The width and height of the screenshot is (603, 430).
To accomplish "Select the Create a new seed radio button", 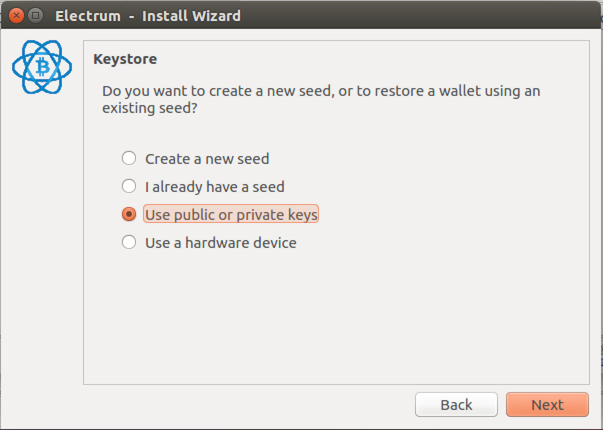I will (x=129, y=158).
